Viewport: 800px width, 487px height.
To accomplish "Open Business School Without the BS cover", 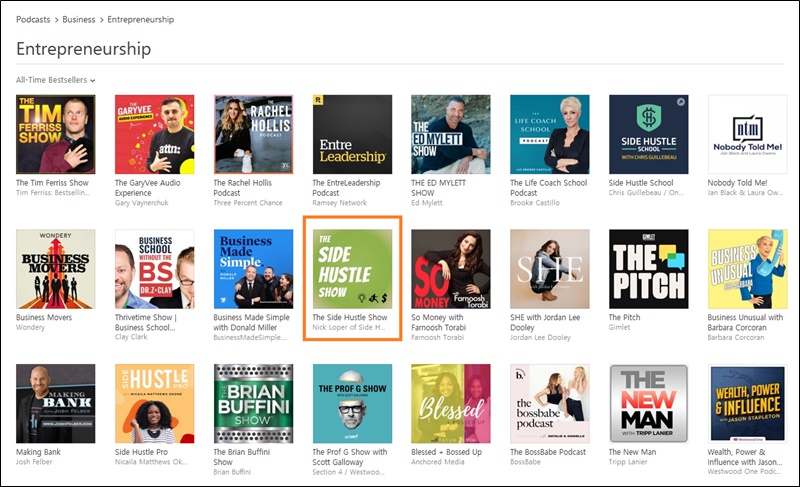I will (x=155, y=269).
